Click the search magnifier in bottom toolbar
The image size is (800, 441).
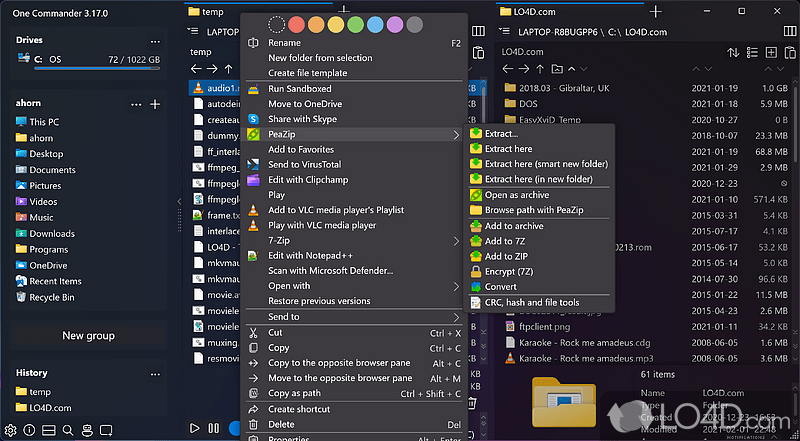[x=68, y=430]
